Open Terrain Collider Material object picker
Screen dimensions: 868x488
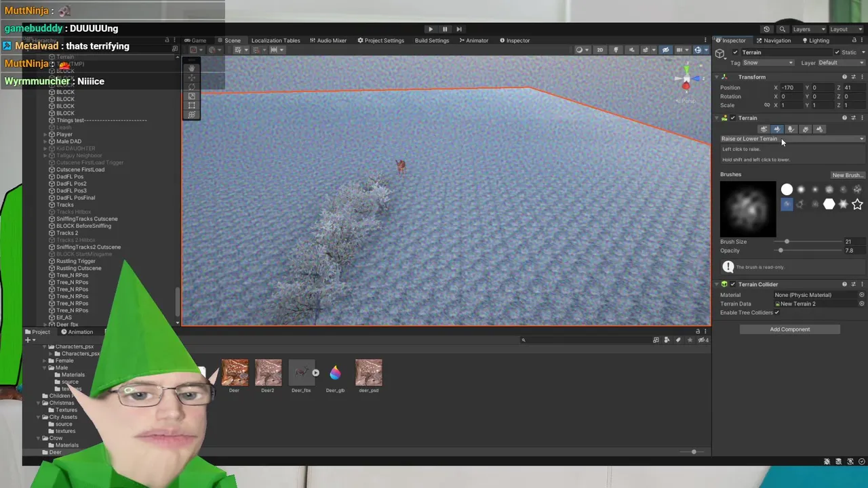(862, 296)
